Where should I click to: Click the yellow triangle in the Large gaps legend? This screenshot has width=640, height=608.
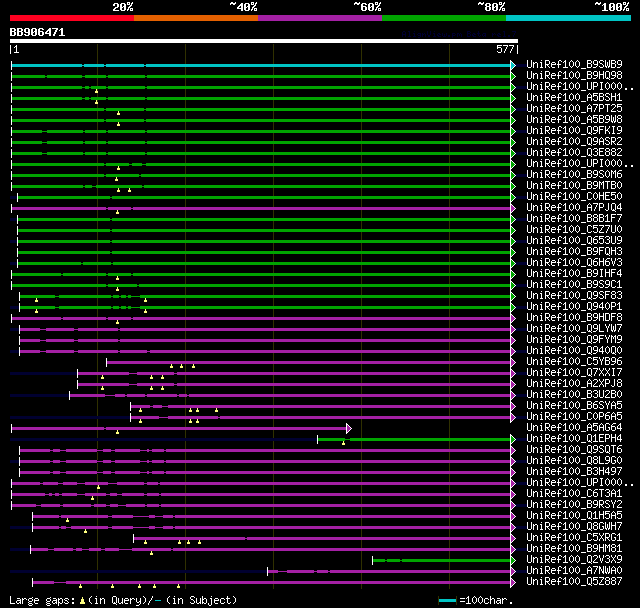[82, 600]
